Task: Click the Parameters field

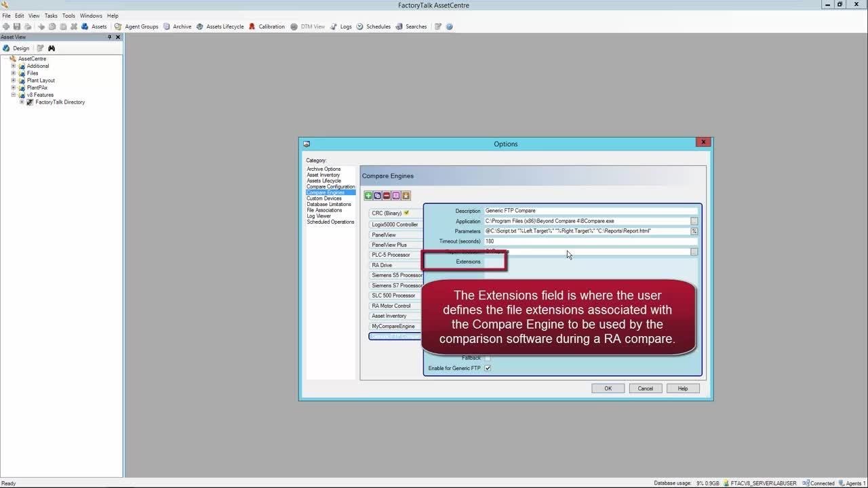Action: (587, 231)
